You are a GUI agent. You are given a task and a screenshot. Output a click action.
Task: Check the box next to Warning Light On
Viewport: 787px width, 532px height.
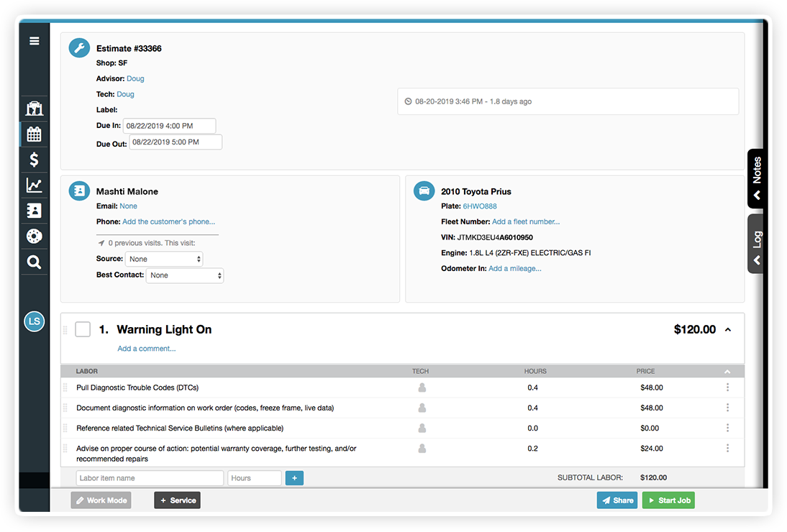pos(83,329)
